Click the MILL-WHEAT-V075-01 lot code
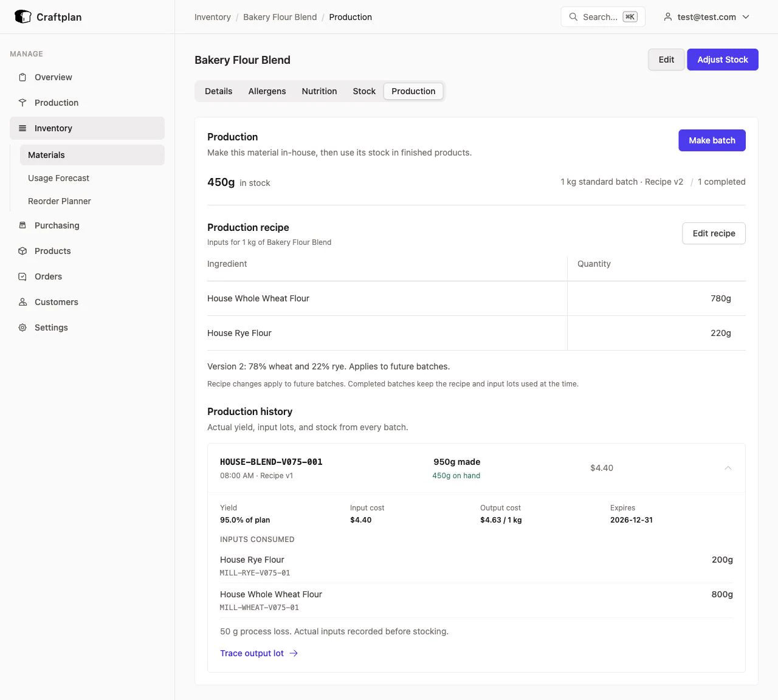 click(260, 608)
